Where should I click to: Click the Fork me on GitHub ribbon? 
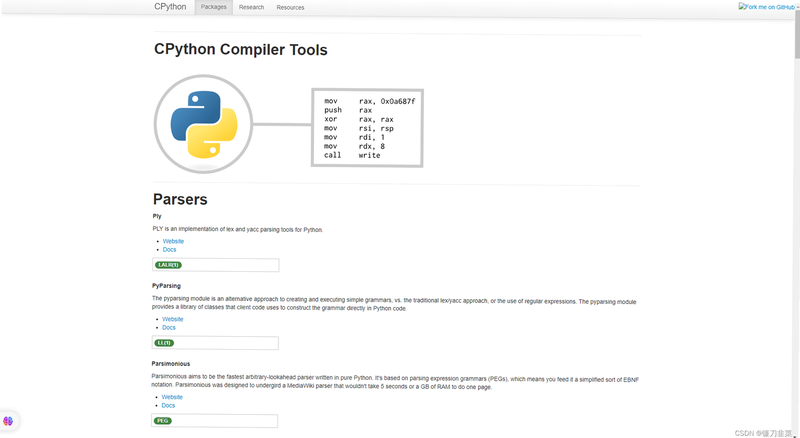point(766,7)
